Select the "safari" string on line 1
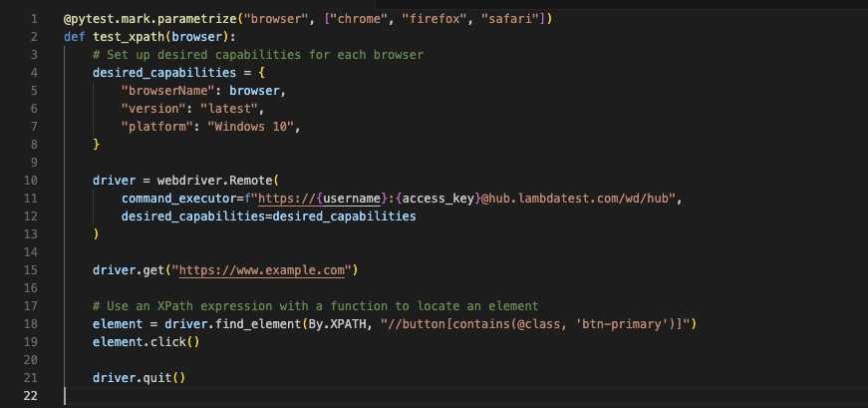The width and height of the screenshot is (868, 408). (x=512, y=19)
